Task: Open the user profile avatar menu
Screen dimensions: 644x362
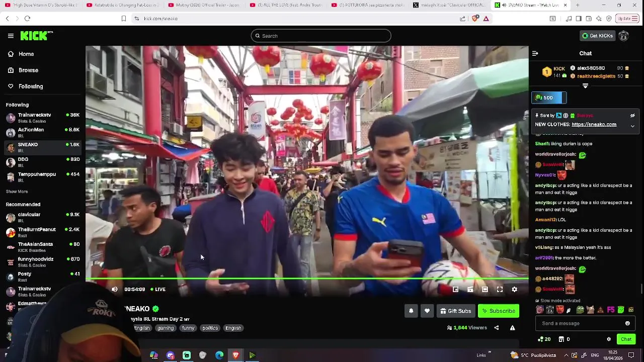Action: pyautogui.click(x=624, y=36)
